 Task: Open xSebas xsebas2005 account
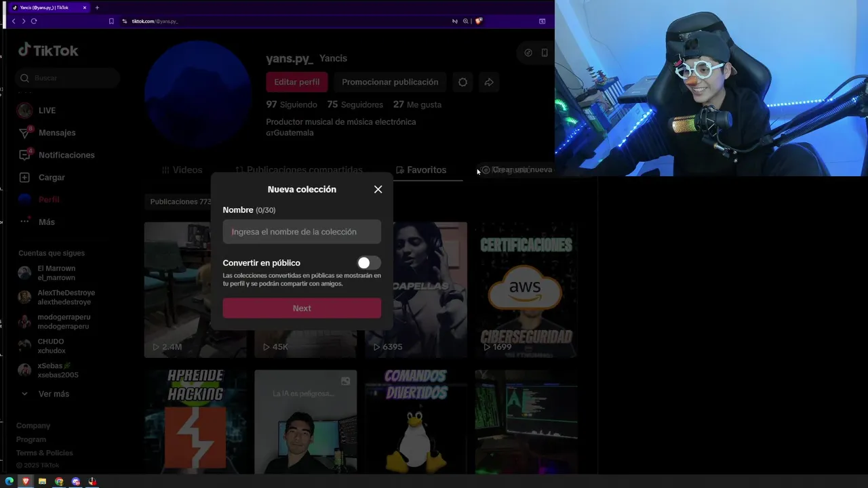coord(49,371)
